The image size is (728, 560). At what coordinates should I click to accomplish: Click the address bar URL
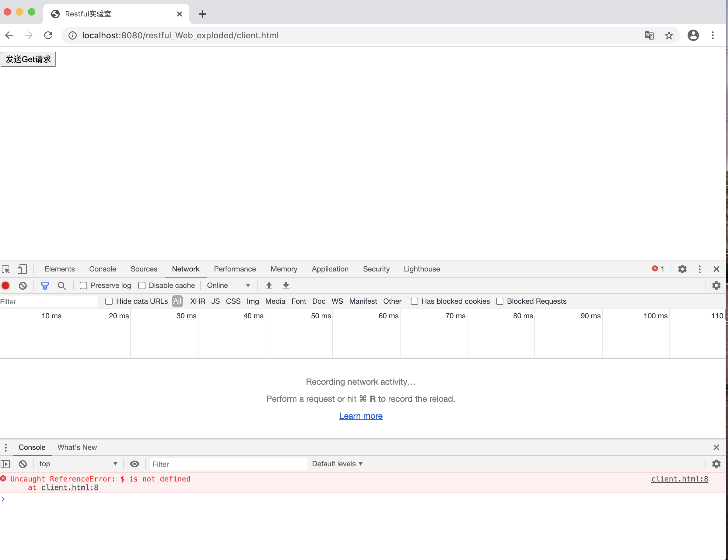point(180,35)
